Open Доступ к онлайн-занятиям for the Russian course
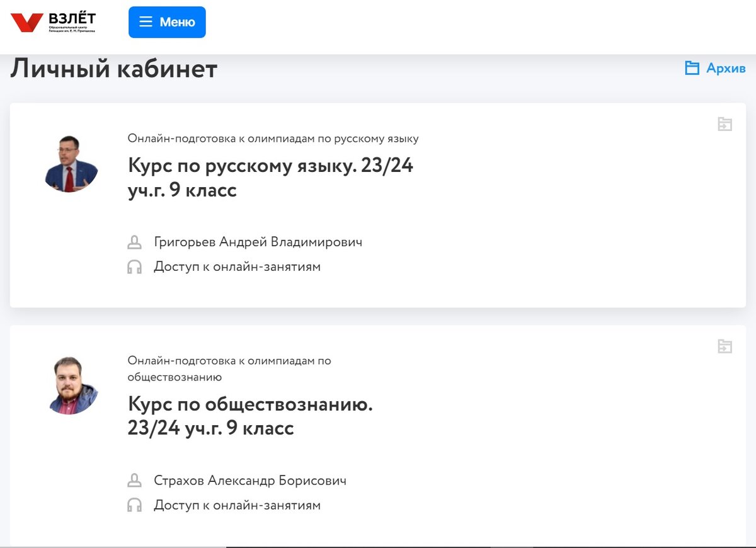 (x=237, y=266)
